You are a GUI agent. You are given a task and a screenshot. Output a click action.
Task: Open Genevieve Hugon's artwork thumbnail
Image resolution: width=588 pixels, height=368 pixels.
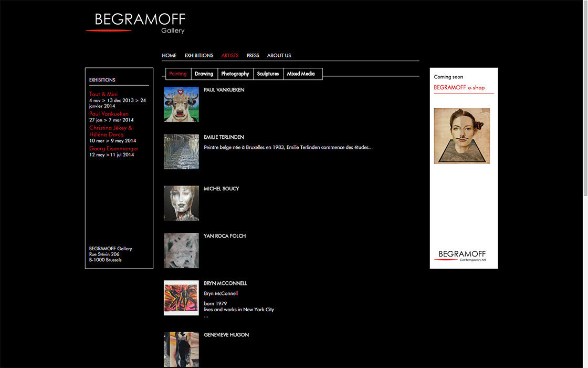tap(181, 349)
